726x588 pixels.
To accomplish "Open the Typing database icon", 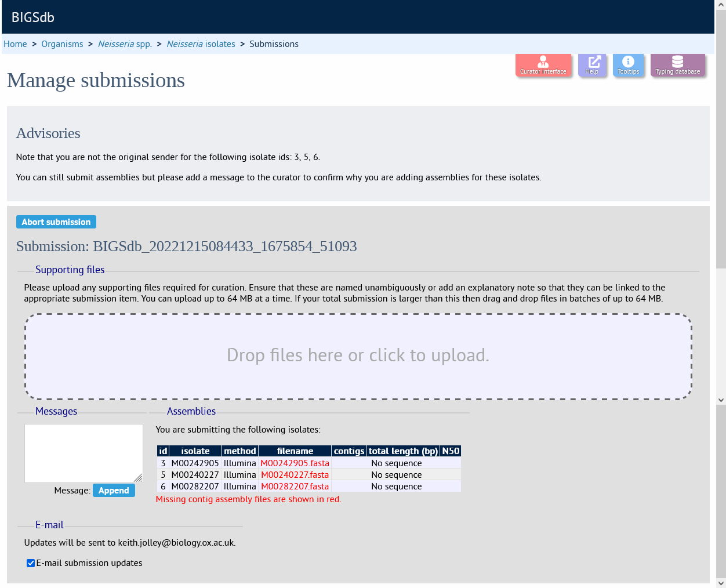I will click(x=678, y=64).
